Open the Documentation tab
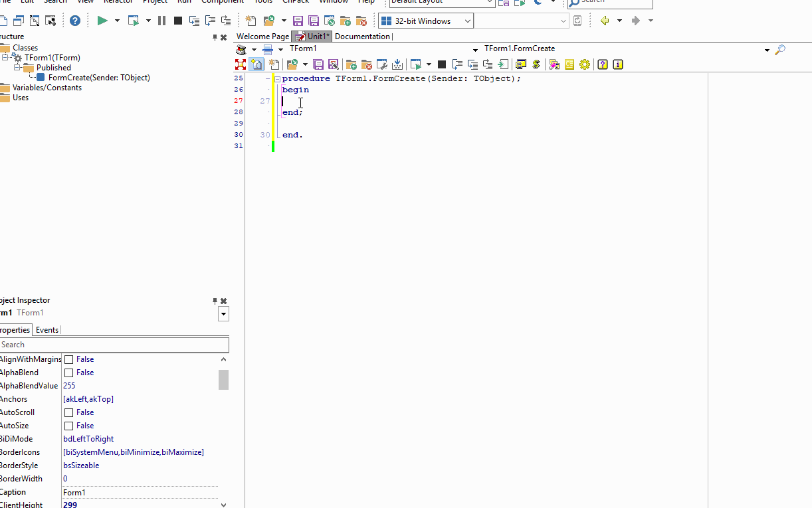The width and height of the screenshot is (812, 508). (x=362, y=37)
